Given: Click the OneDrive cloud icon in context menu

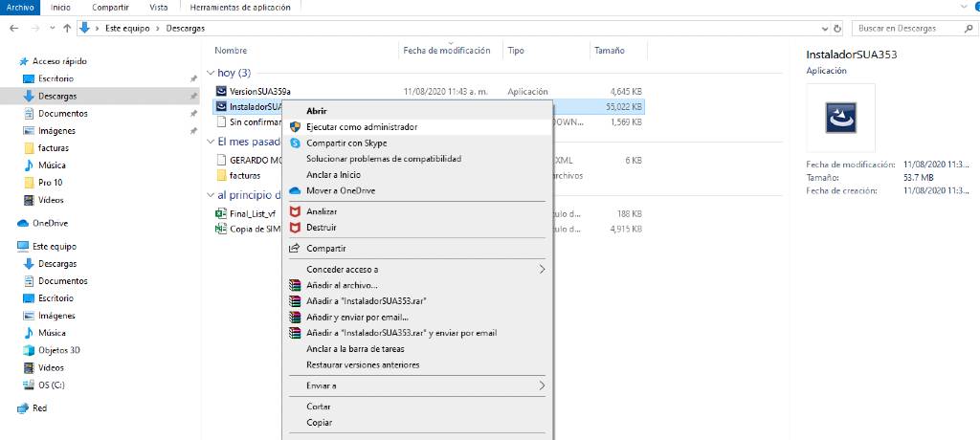Looking at the screenshot, I should click(296, 190).
